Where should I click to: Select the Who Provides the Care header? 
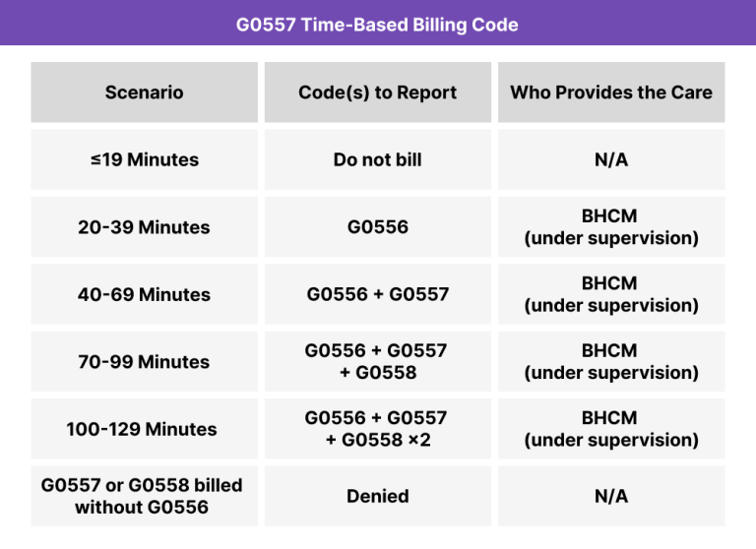[610, 92]
